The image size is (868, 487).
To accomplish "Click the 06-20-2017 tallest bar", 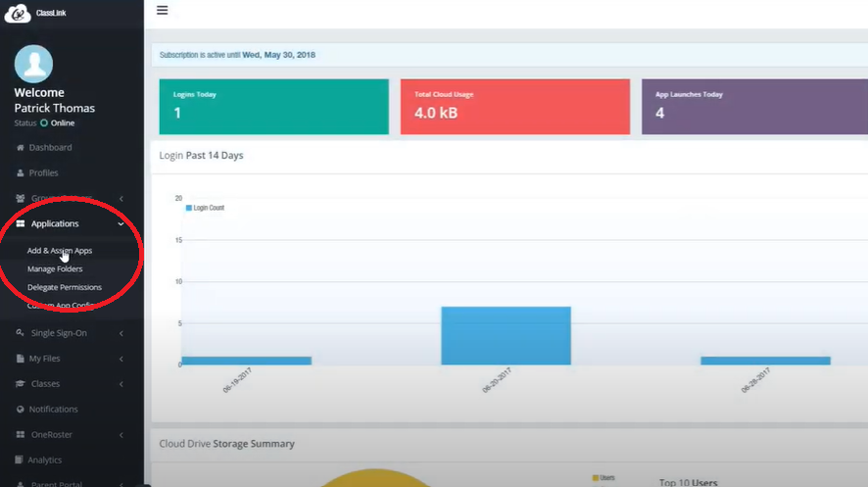I will click(x=506, y=335).
